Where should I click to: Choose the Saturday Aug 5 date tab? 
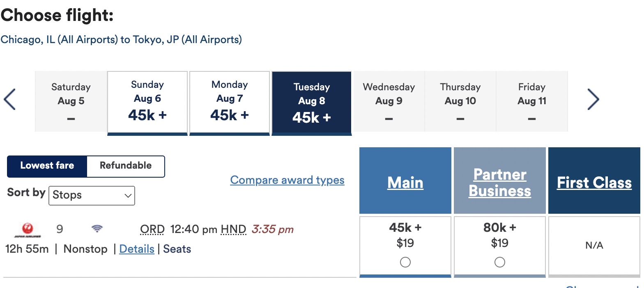71,102
